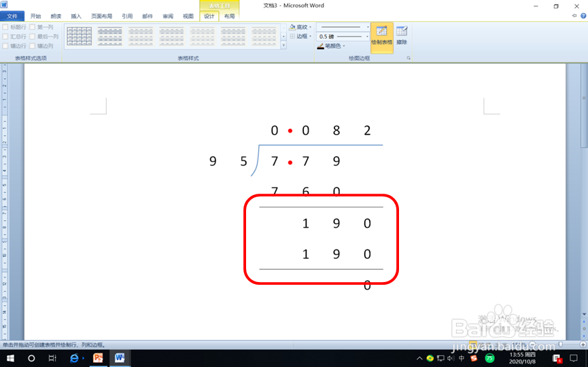Open network status icon in system tray

(x=441, y=358)
